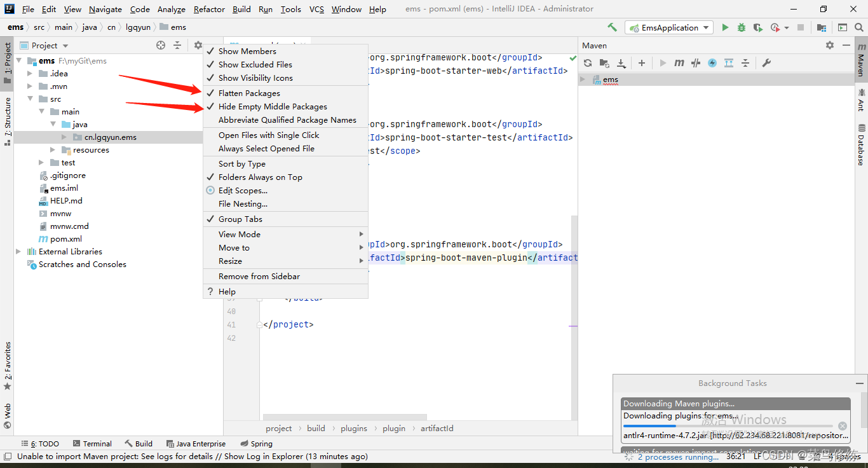Click the Search Everywhere magnifier icon

pyautogui.click(x=858, y=27)
